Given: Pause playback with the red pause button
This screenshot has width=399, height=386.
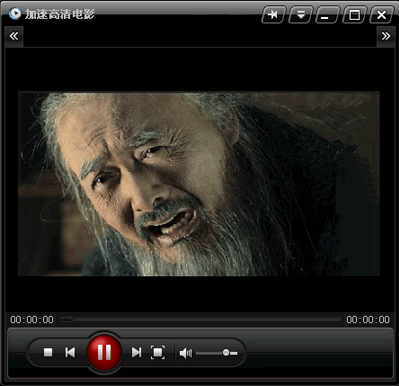Looking at the screenshot, I should pyautogui.click(x=104, y=352).
